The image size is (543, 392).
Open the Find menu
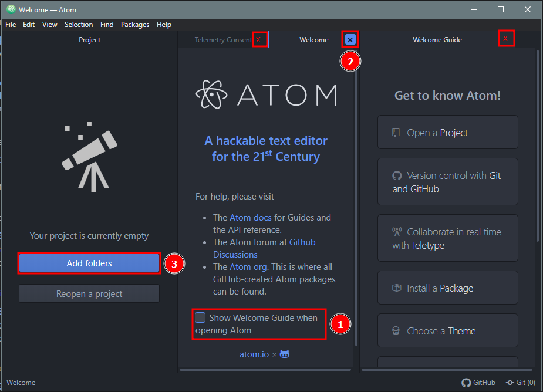107,25
